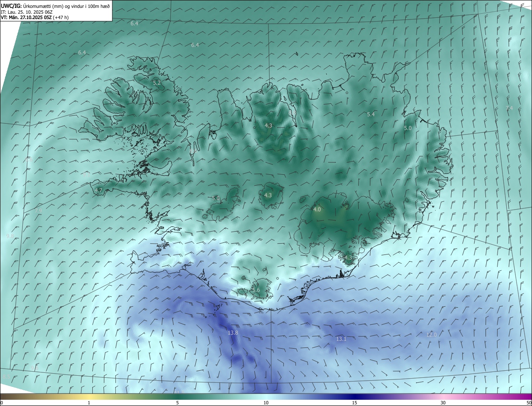Pick the 5.2 label in the Westfjords

pyautogui.click(x=157, y=83)
